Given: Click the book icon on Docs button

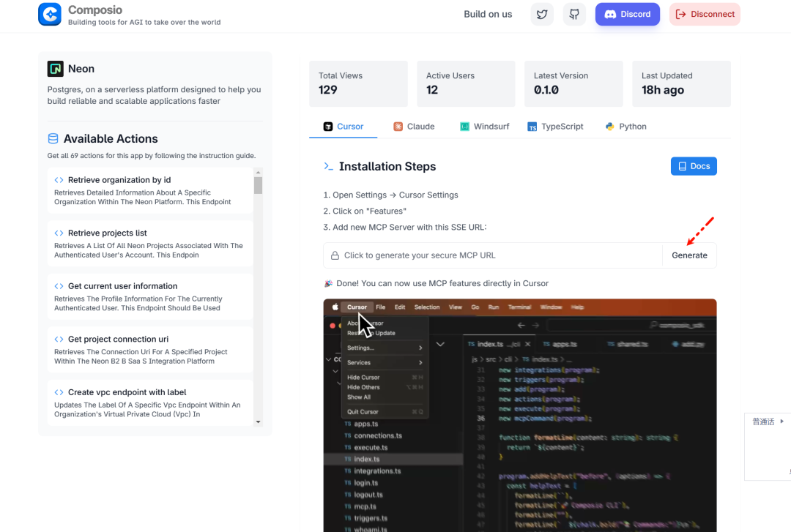Looking at the screenshot, I should tap(682, 166).
